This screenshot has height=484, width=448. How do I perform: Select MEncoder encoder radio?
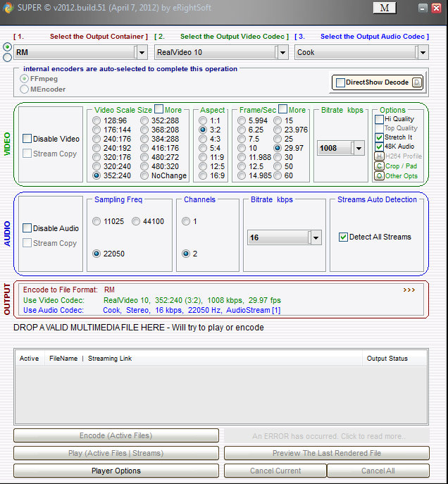tap(24, 89)
